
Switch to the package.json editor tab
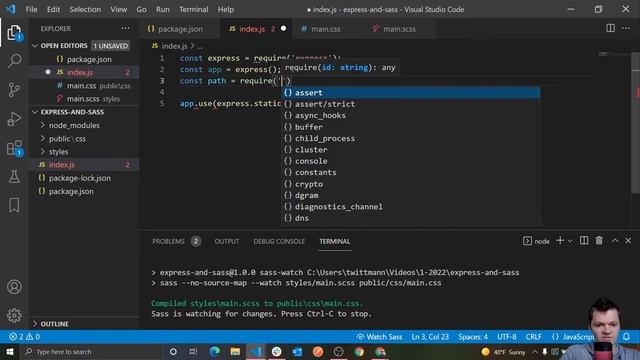(180, 29)
